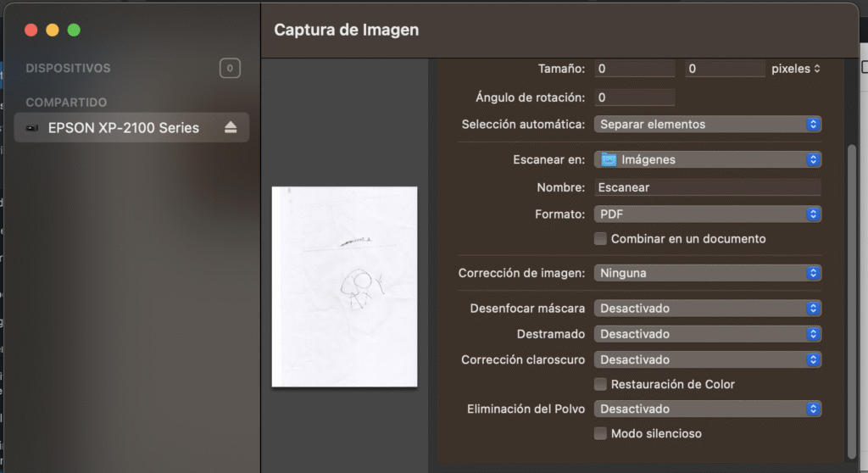Enable Modo silencioso checkbox

tap(600, 433)
